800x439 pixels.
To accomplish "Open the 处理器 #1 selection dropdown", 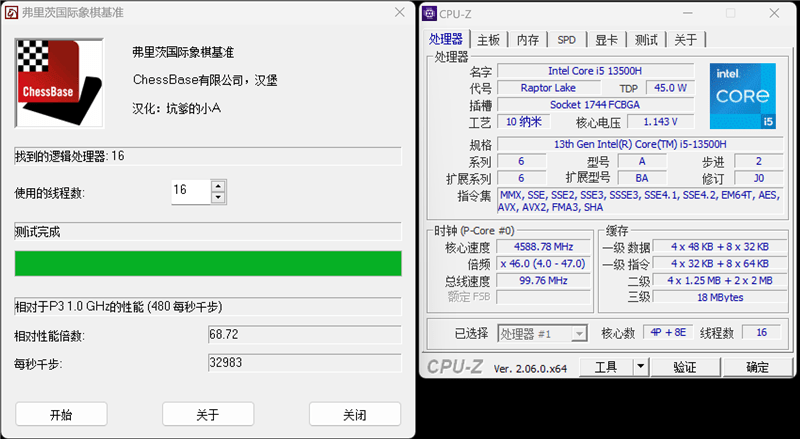I will point(542,334).
